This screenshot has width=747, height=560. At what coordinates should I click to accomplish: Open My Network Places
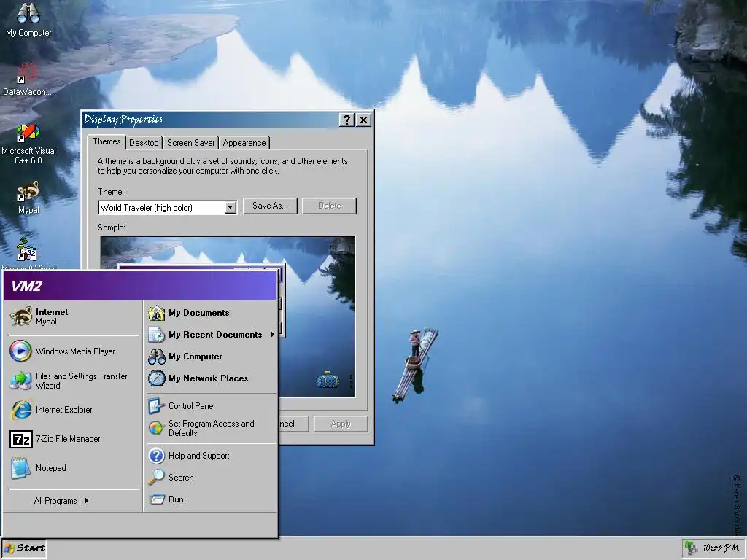(x=212, y=378)
